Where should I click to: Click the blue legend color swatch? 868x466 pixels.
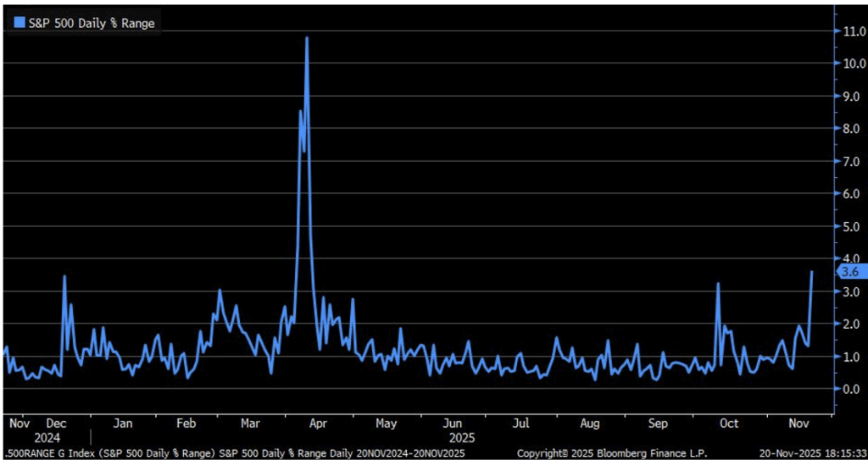19,24
